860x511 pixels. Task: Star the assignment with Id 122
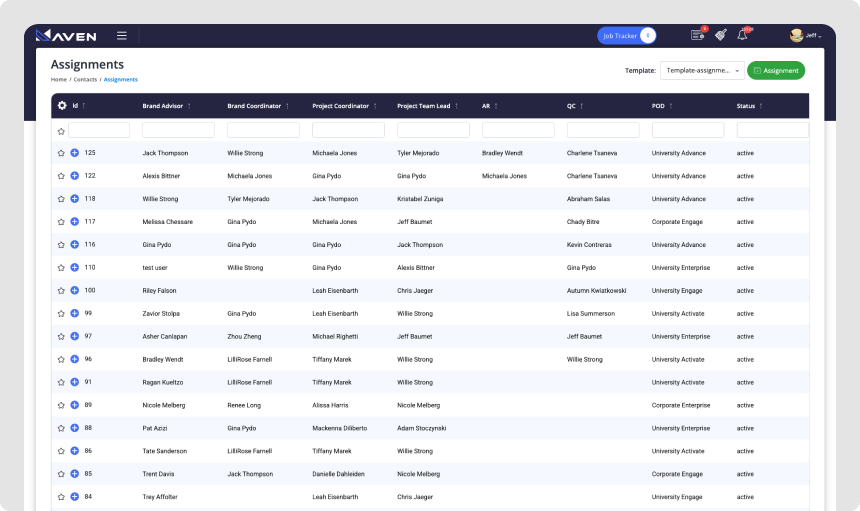(x=61, y=176)
